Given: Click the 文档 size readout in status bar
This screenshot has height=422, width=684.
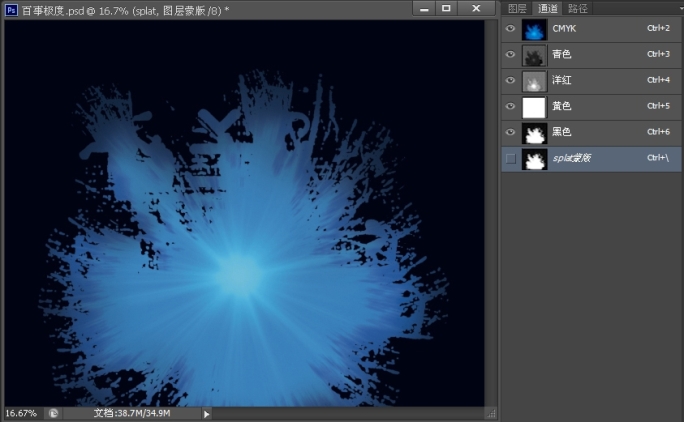Looking at the screenshot, I should [132, 413].
